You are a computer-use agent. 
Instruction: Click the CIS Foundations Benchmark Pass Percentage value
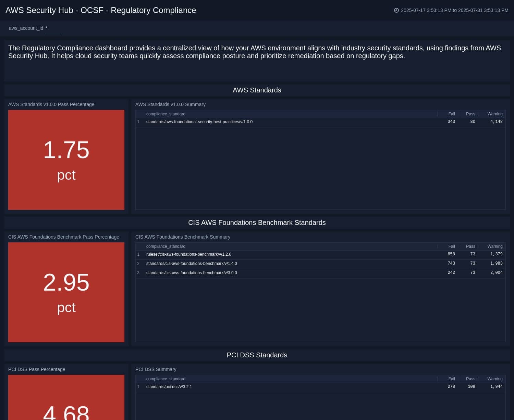[x=66, y=282]
